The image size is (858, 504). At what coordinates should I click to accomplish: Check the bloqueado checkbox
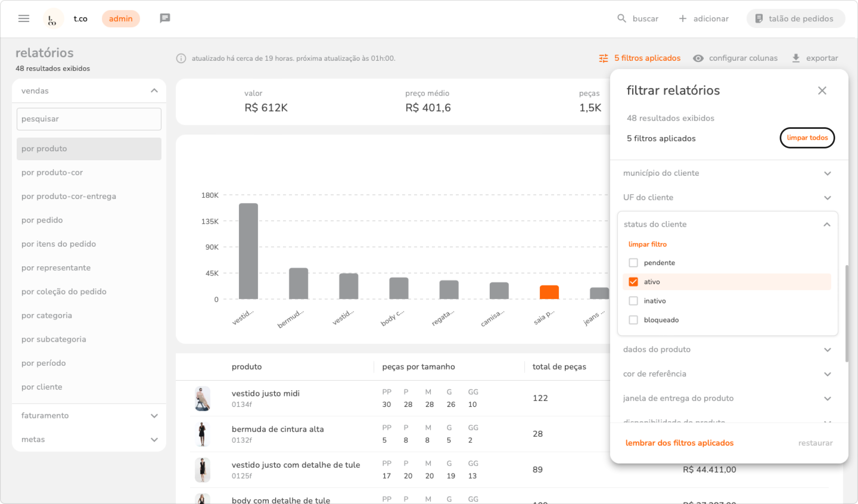[633, 320]
